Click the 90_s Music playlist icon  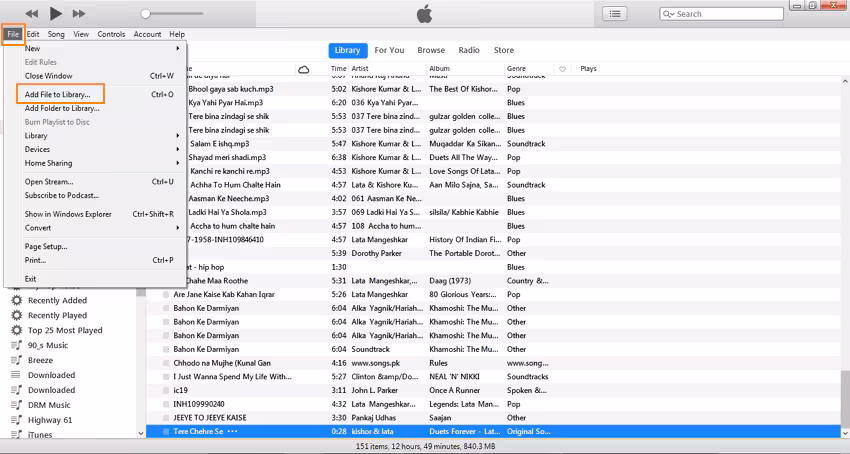(17, 345)
